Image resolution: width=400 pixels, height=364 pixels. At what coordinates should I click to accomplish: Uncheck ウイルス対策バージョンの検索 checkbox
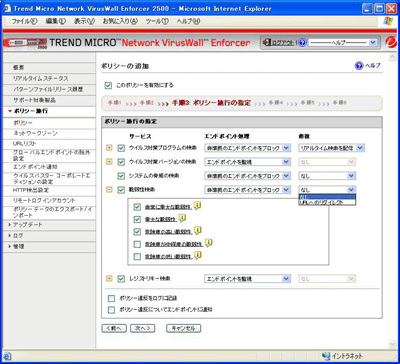121,162
